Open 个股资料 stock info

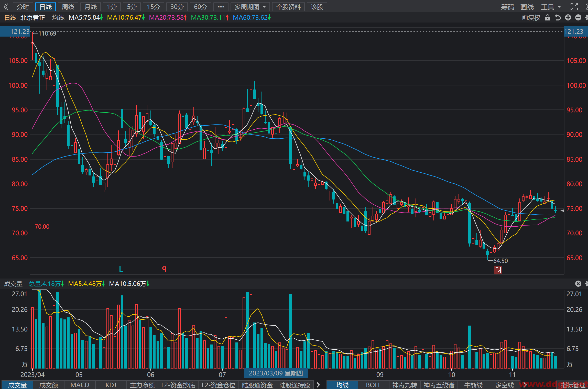coord(288,7)
